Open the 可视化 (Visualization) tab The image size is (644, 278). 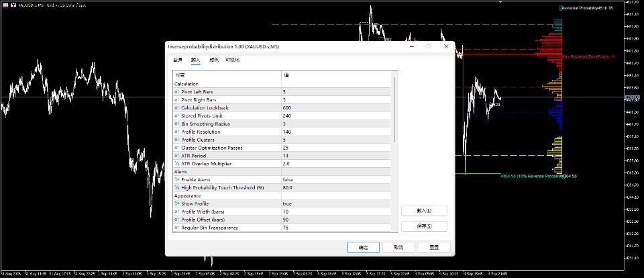(x=232, y=60)
